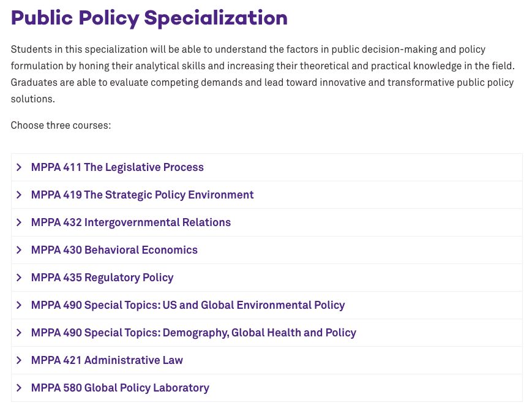Click chevron beside Demography, Global Health and Policy
The height and width of the screenshot is (405, 532).
click(19, 333)
